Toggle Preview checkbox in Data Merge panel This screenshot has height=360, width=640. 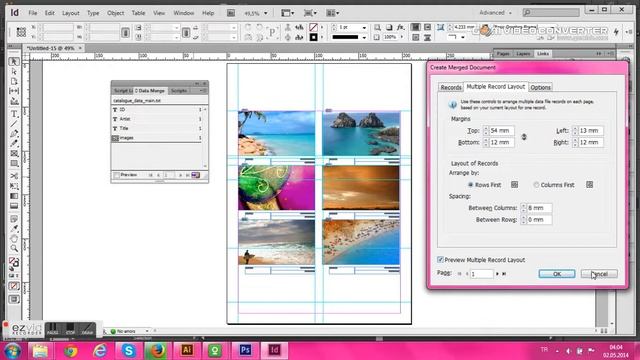[x=117, y=175]
